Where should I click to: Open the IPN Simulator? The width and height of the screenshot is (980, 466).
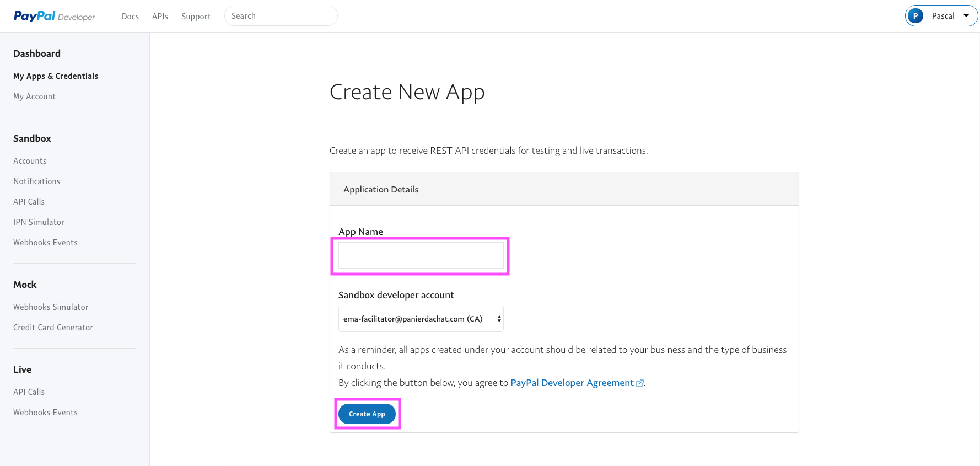[x=39, y=222]
